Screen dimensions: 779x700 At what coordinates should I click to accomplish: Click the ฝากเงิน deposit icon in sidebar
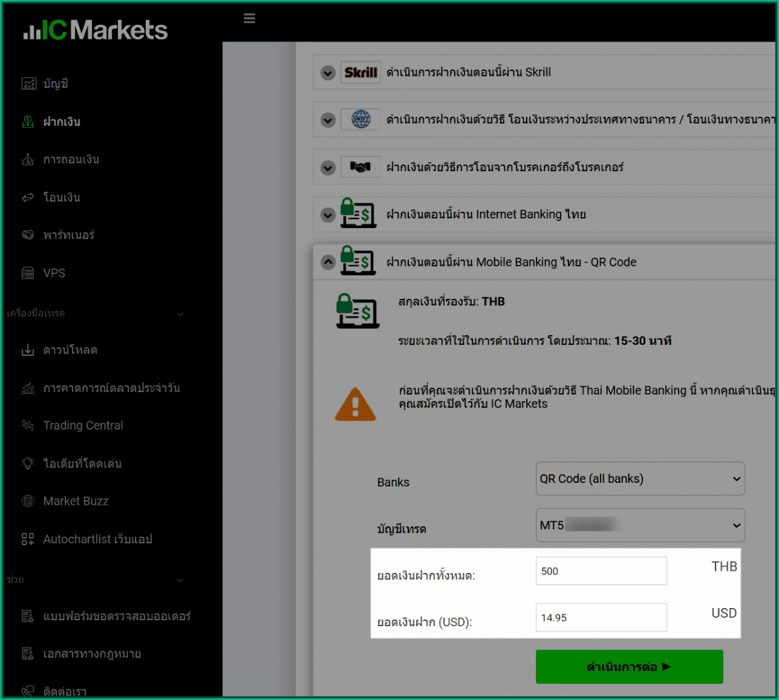28,122
